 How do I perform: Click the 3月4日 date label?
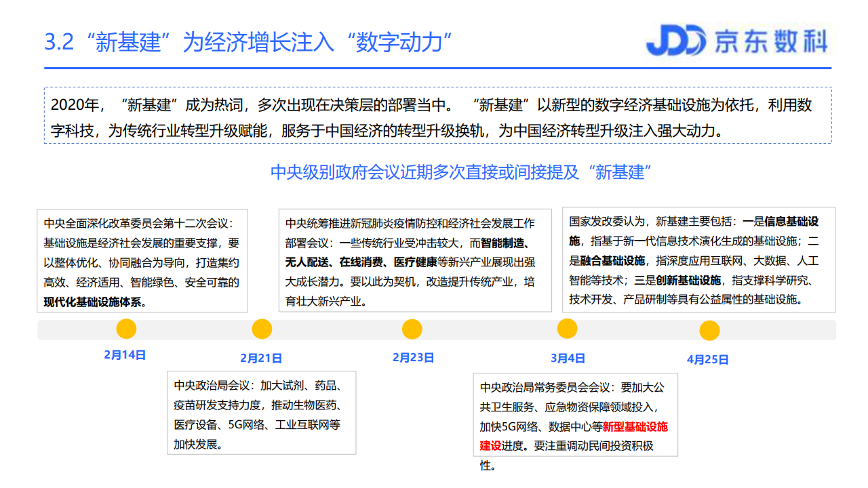568,358
